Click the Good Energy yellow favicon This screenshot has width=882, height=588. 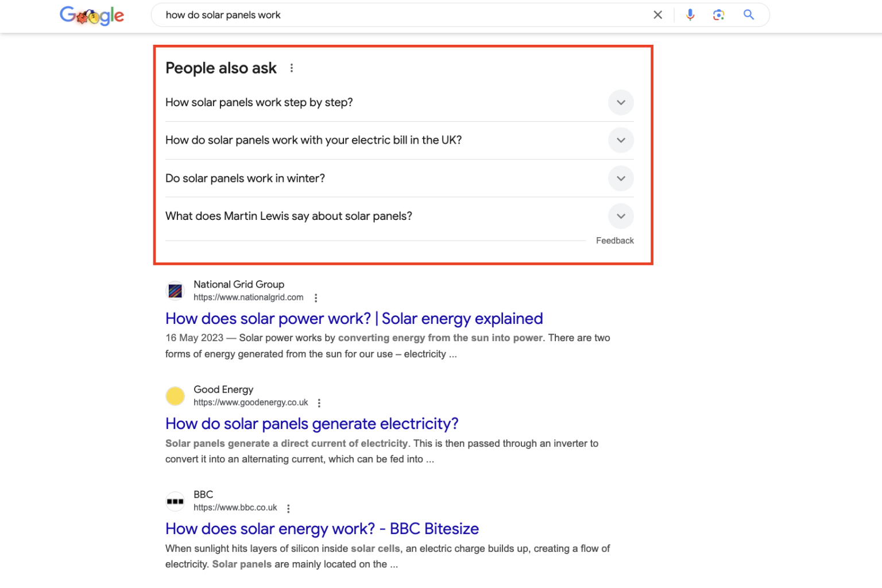(x=175, y=396)
